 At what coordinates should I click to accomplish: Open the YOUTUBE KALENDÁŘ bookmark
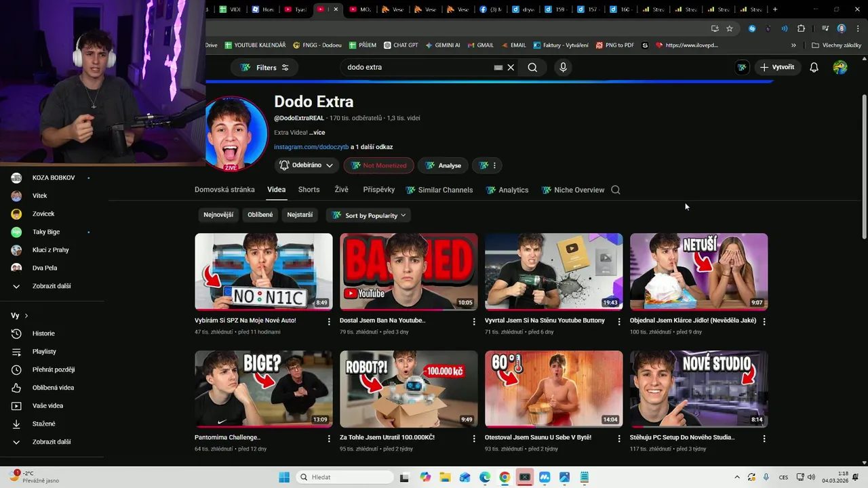tap(254, 45)
